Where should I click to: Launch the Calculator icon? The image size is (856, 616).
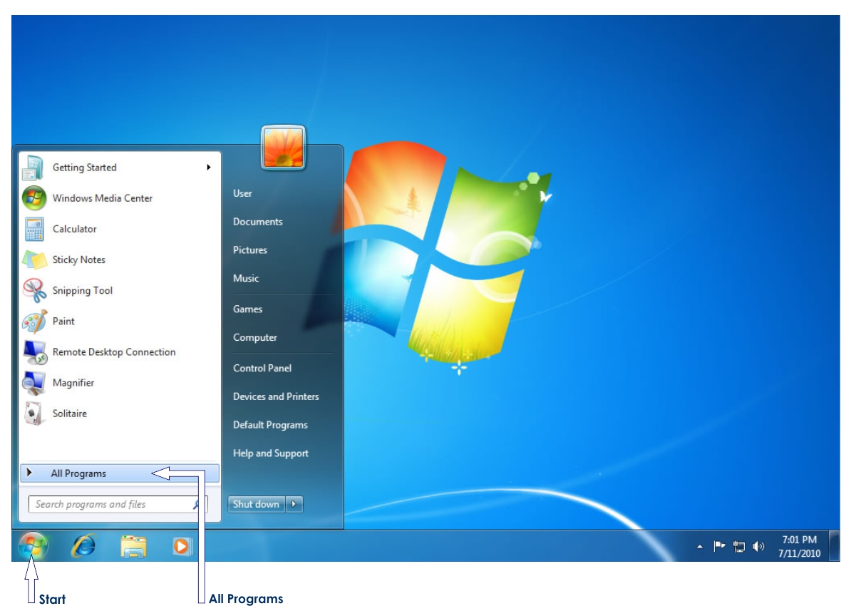point(33,229)
